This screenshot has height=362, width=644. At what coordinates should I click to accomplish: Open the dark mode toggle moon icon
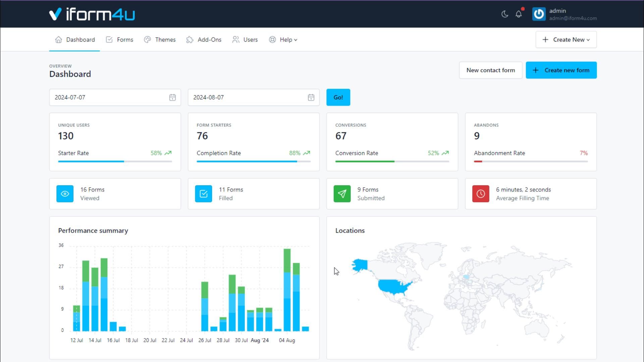pos(504,14)
